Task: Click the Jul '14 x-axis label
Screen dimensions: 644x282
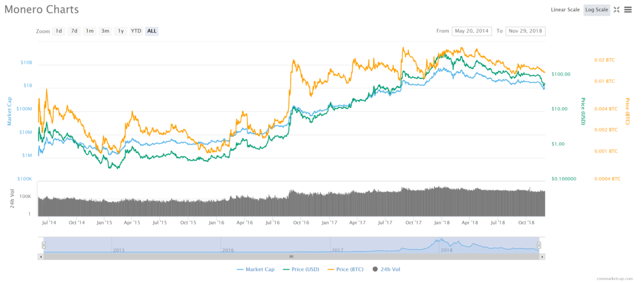Action: (49, 223)
